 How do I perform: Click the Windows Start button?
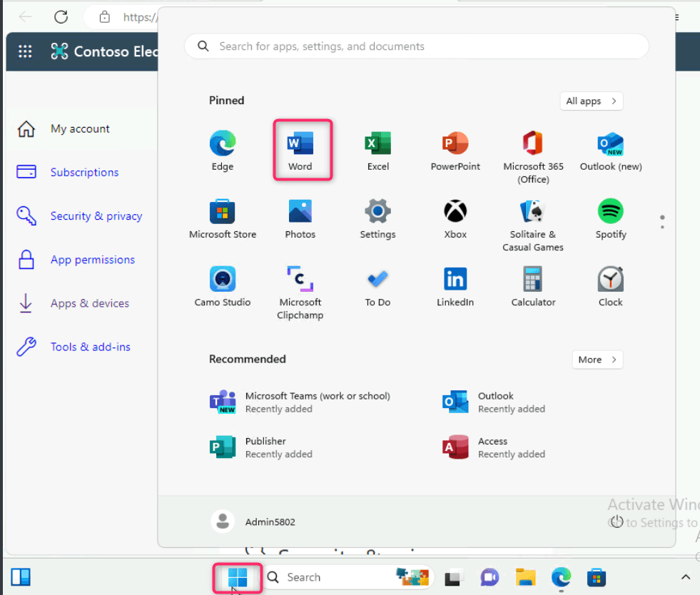[x=238, y=577]
